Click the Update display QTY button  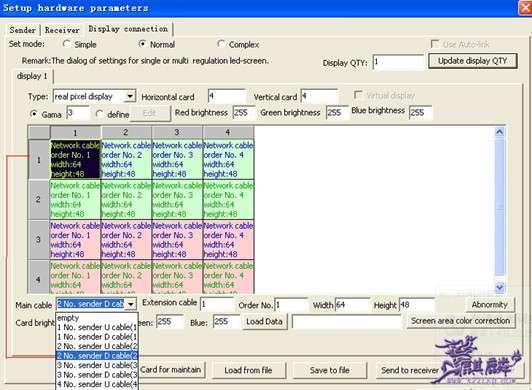tap(473, 61)
